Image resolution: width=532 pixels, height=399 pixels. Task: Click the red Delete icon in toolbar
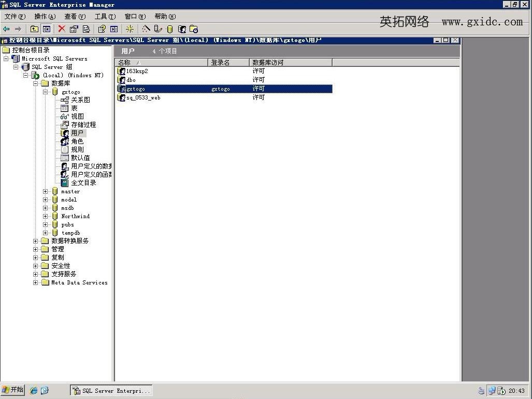62,29
